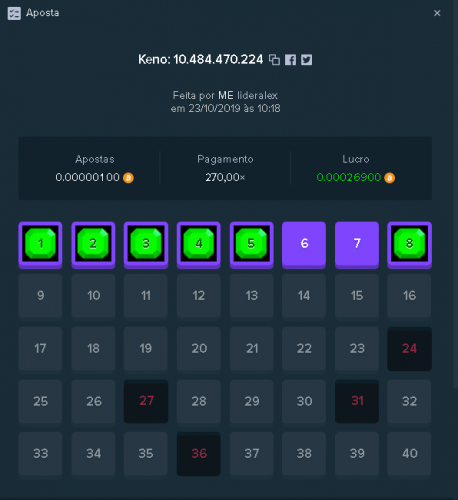Click the bitcoin icon beside Apostas amount
458x500 pixels.
(x=128, y=178)
